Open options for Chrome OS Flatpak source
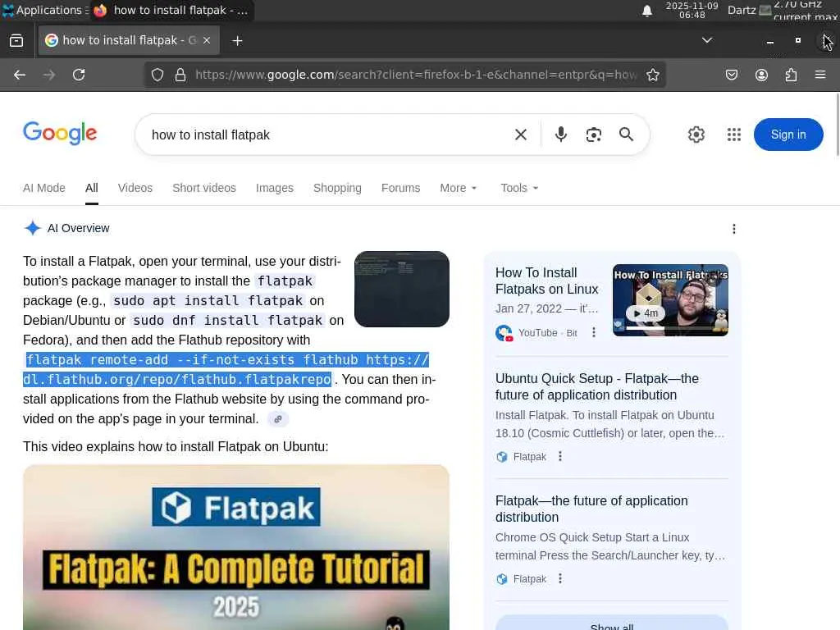This screenshot has height=630, width=840. pyautogui.click(x=560, y=578)
